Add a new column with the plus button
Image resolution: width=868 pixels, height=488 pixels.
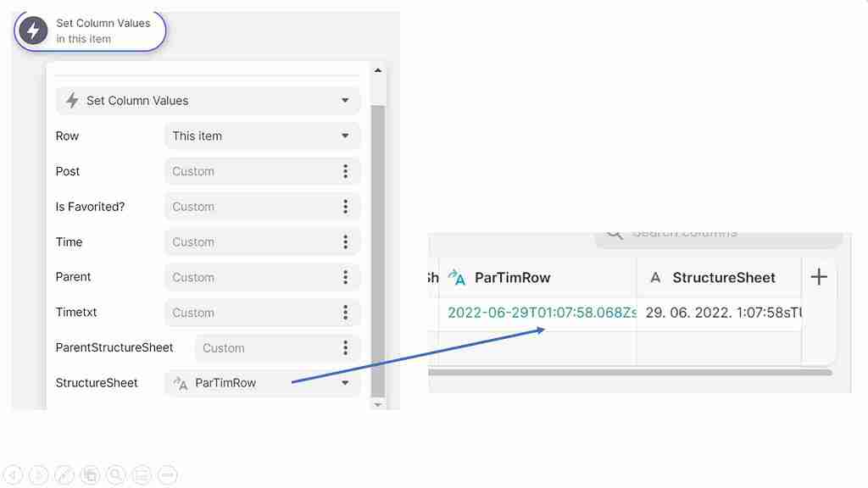(820, 277)
